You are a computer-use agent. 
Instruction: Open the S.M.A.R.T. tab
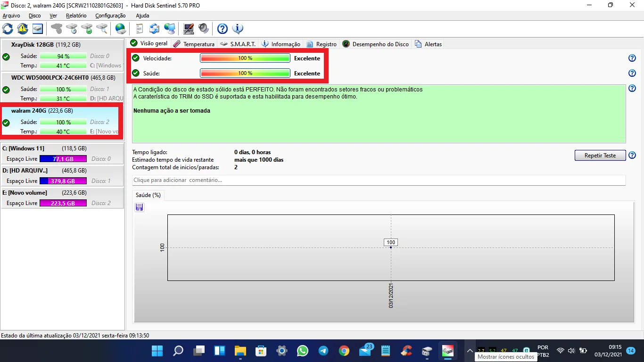(238, 44)
